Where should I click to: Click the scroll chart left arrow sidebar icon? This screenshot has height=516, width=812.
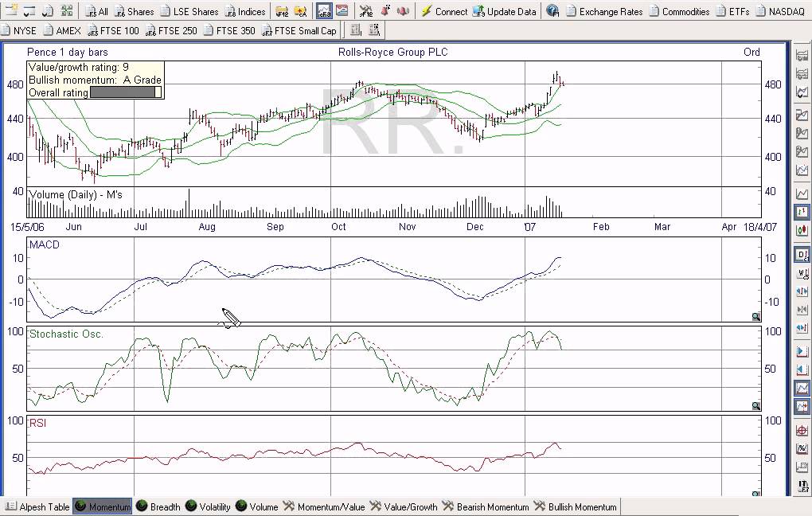point(802,369)
